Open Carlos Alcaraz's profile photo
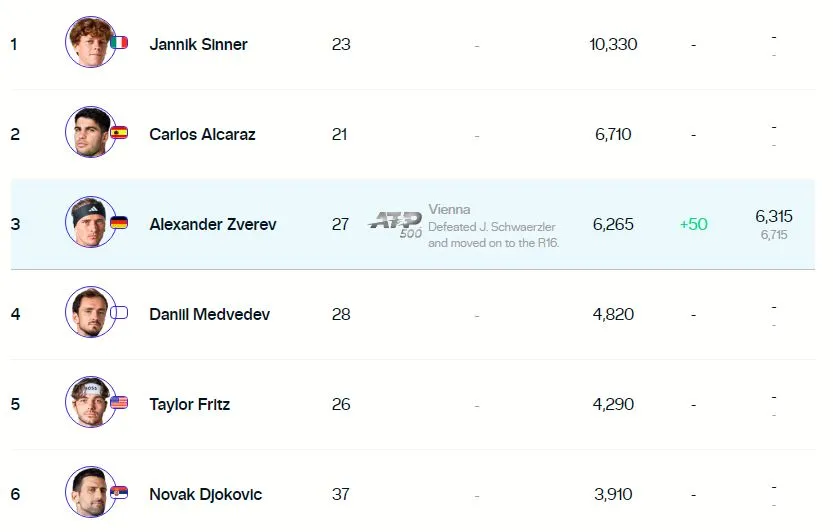Viewport: 833px width, 532px height. [90, 133]
